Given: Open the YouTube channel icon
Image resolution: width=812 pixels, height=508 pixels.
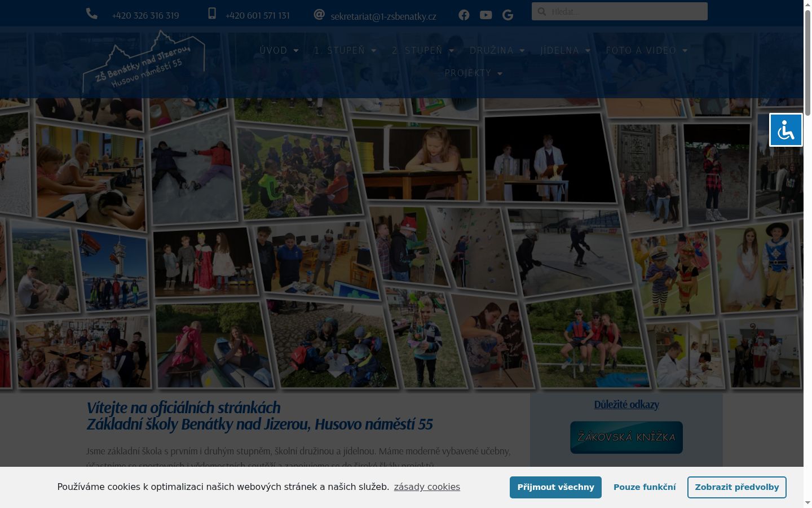Looking at the screenshot, I should [486, 15].
